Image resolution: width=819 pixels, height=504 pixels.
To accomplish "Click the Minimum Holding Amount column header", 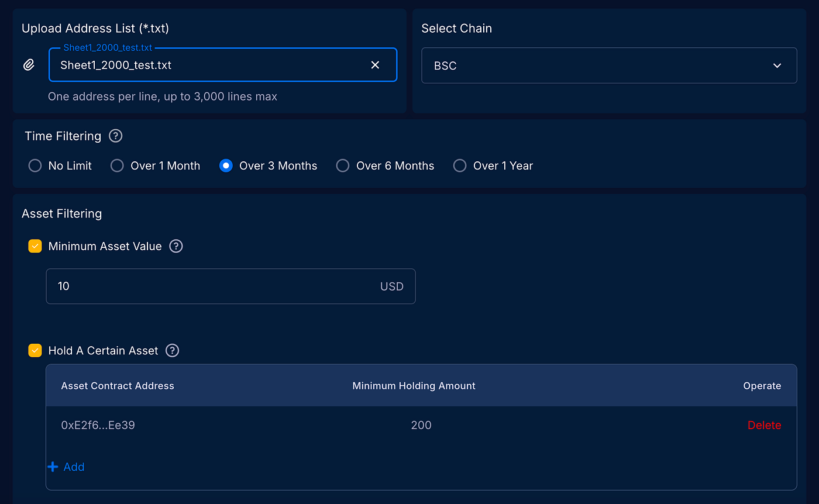I will coord(414,386).
